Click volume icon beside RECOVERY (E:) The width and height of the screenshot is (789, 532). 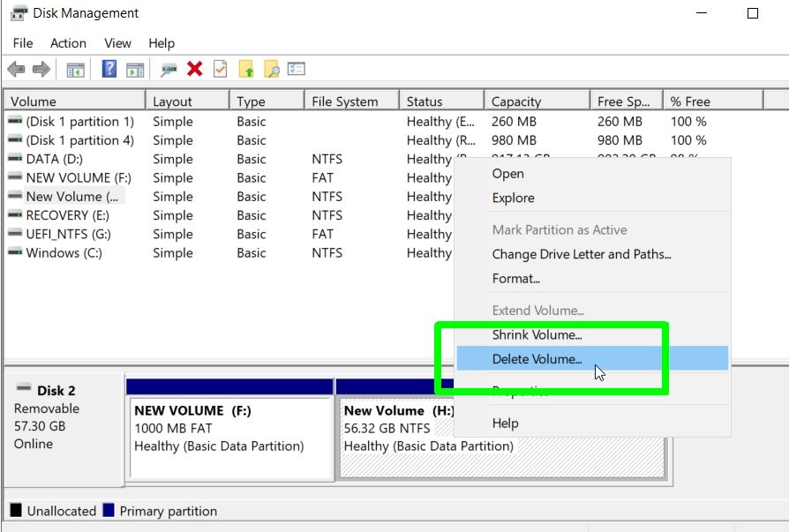15,214
